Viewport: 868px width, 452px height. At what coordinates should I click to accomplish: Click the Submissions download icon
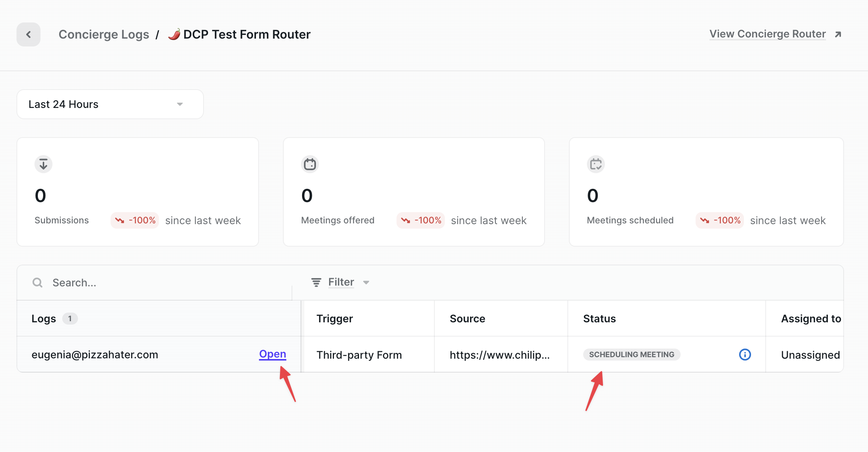43,164
